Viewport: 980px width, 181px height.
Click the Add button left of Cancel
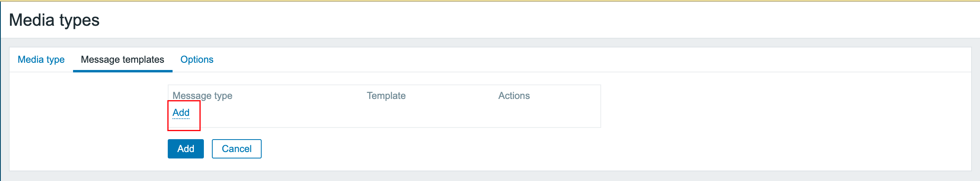pyautogui.click(x=185, y=149)
